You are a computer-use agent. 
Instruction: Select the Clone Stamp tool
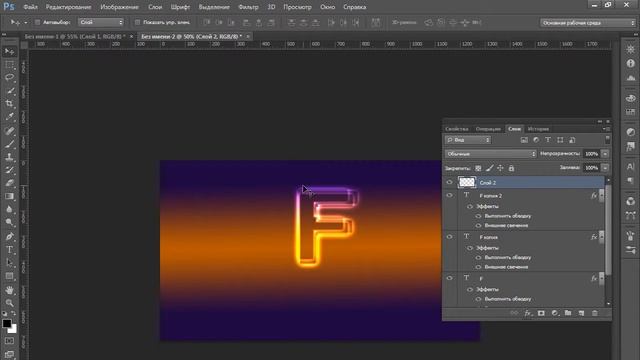pos(9,157)
